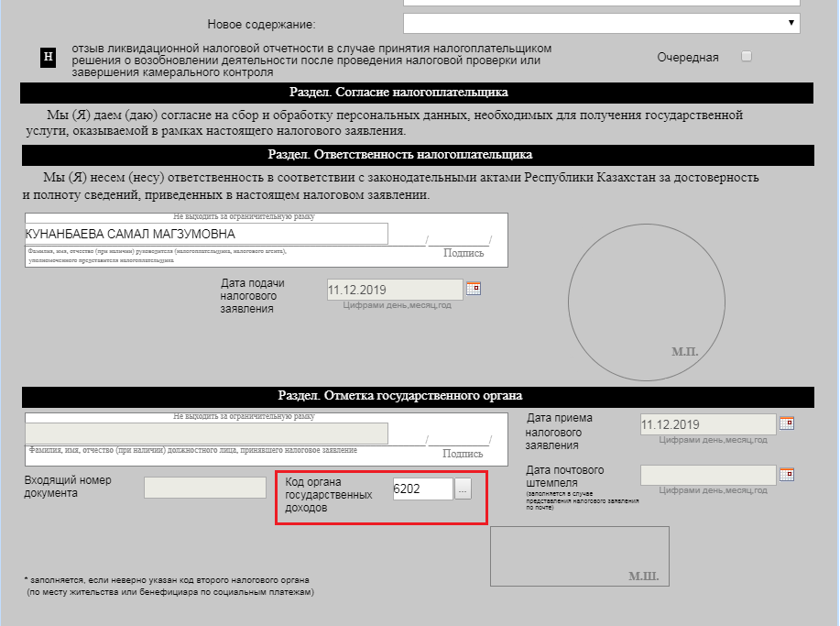
Task: Click the Код органа государственных доходов field
Action: [x=422, y=489]
